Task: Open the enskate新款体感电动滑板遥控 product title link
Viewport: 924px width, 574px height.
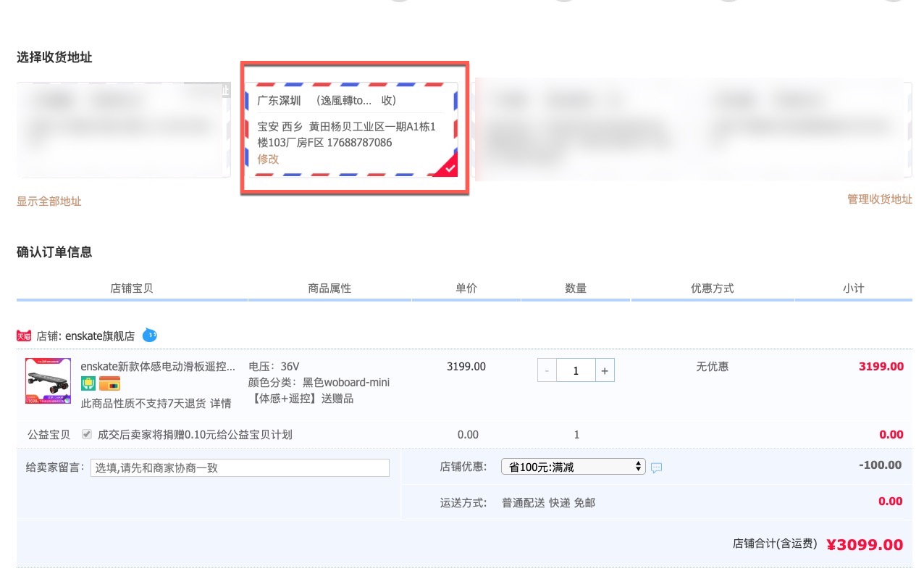Action: click(x=158, y=366)
